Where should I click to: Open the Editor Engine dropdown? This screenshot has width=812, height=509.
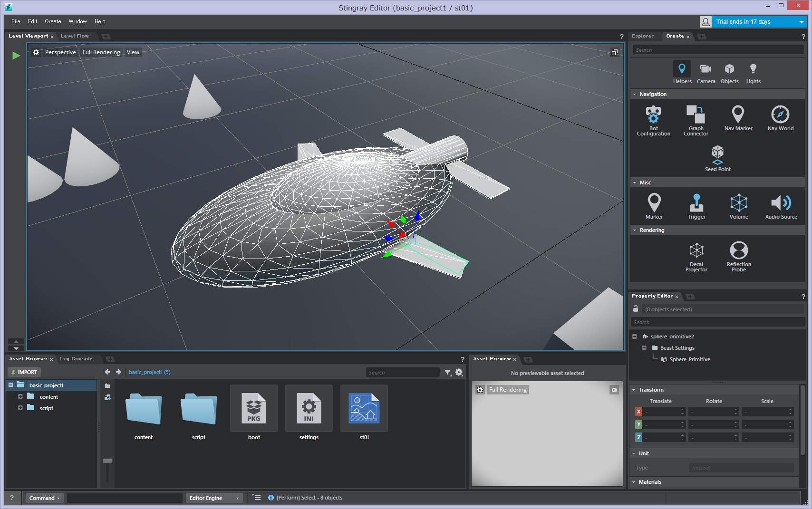tap(214, 498)
